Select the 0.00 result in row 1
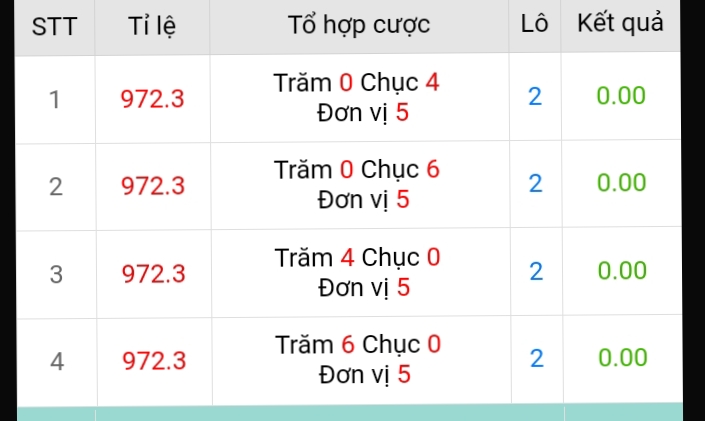Image resolution: width=705 pixels, height=421 pixels. point(621,95)
